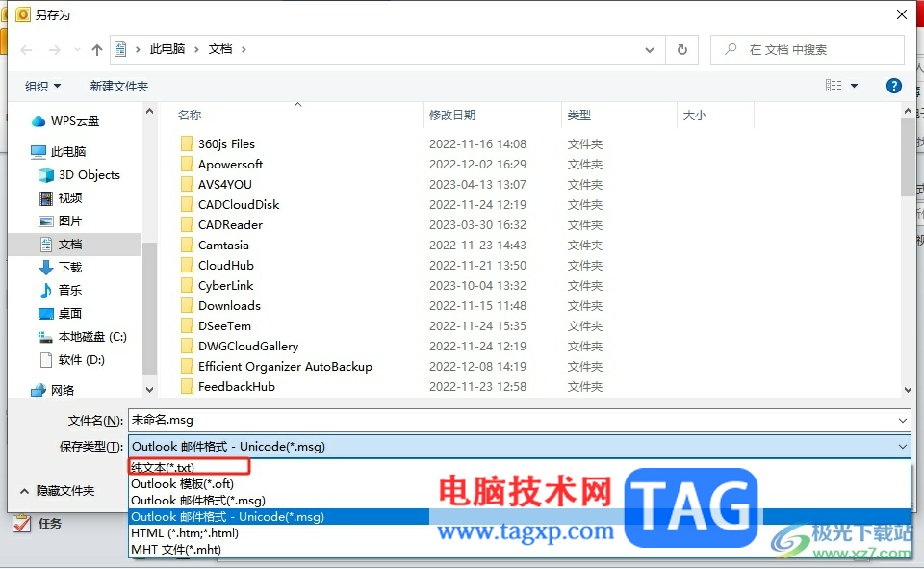Screen dimensions: 924x569
Task: Go up one folder level
Action: tap(97, 50)
